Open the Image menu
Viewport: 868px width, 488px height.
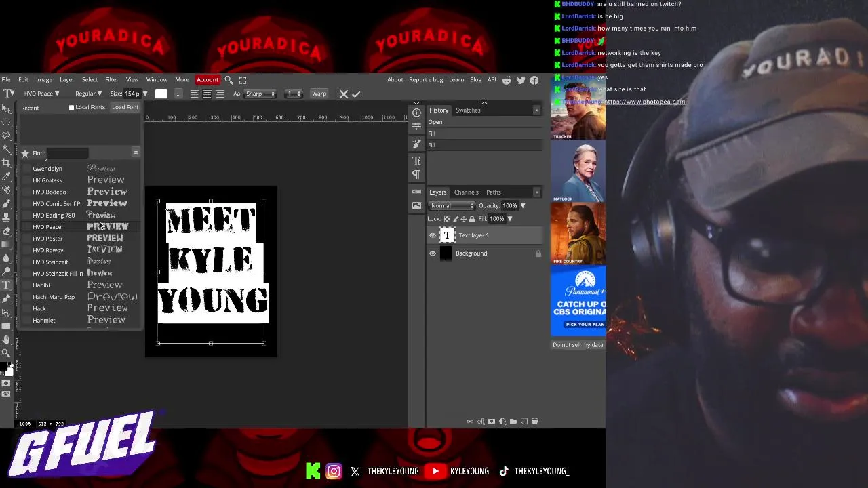[x=44, y=80]
